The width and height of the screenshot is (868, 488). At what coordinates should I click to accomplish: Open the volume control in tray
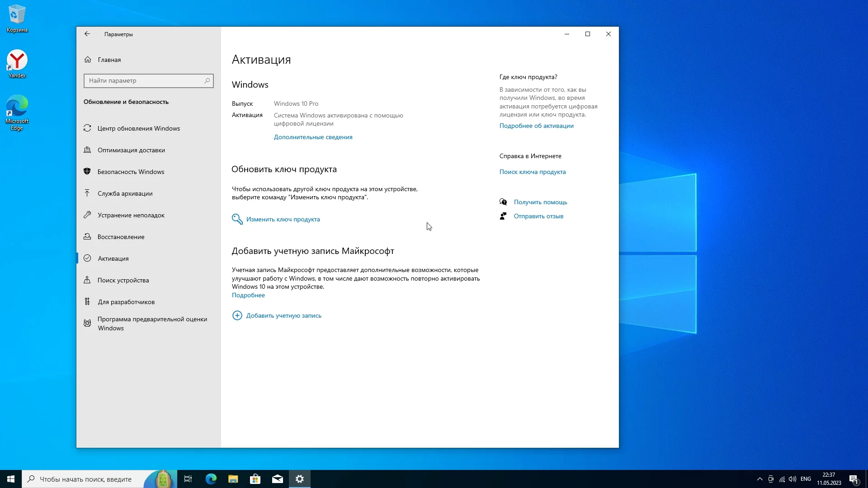tap(793, 479)
